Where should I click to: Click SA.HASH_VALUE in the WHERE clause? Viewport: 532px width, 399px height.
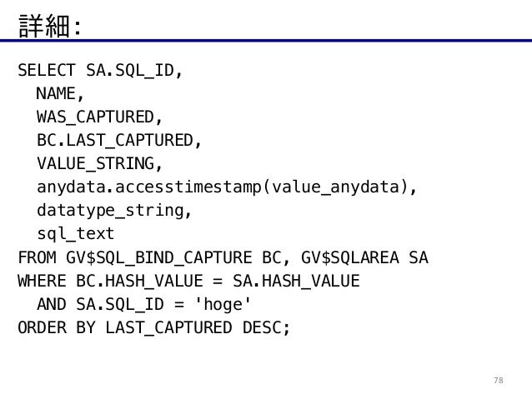tap(296, 281)
